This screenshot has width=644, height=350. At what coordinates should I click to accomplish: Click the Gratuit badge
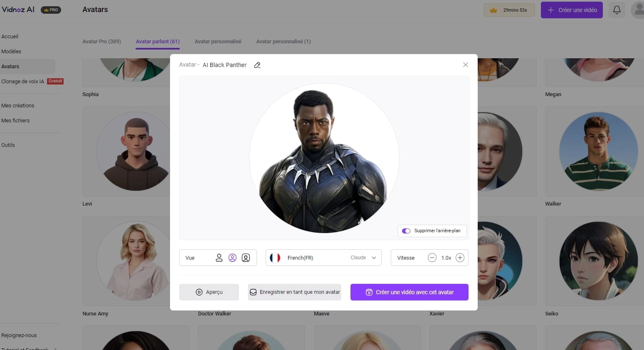pos(55,81)
